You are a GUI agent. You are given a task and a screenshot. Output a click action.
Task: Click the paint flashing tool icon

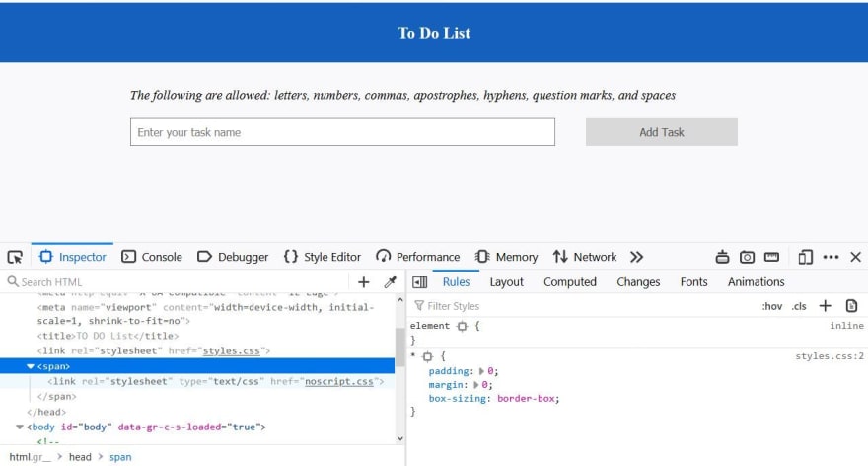coord(722,257)
